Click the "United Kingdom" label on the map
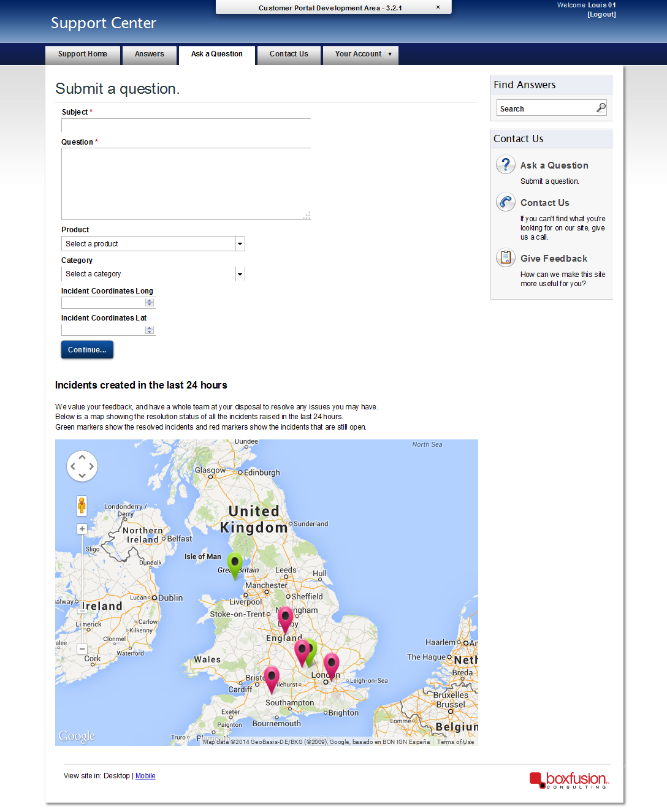The image size is (667, 812). (x=254, y=519)
